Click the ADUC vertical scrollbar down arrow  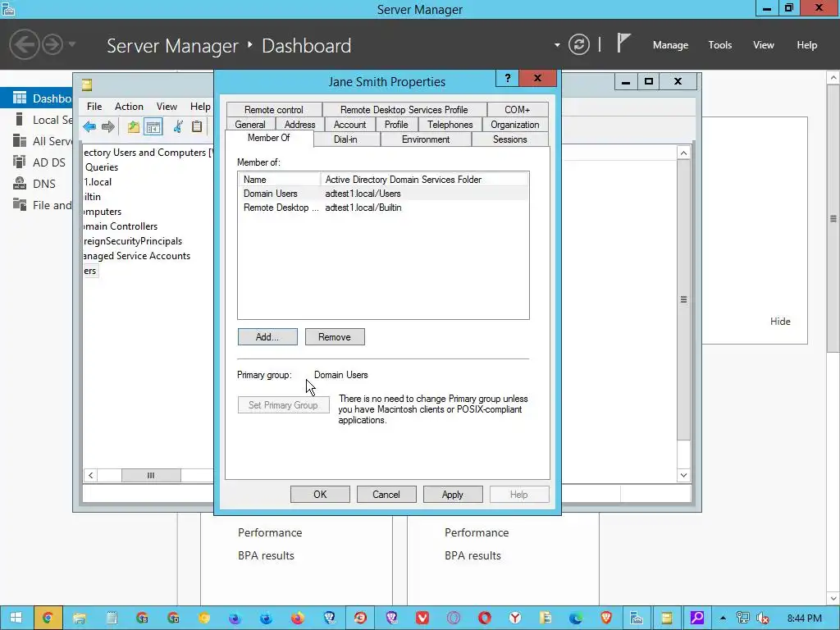tap(683, 475)
